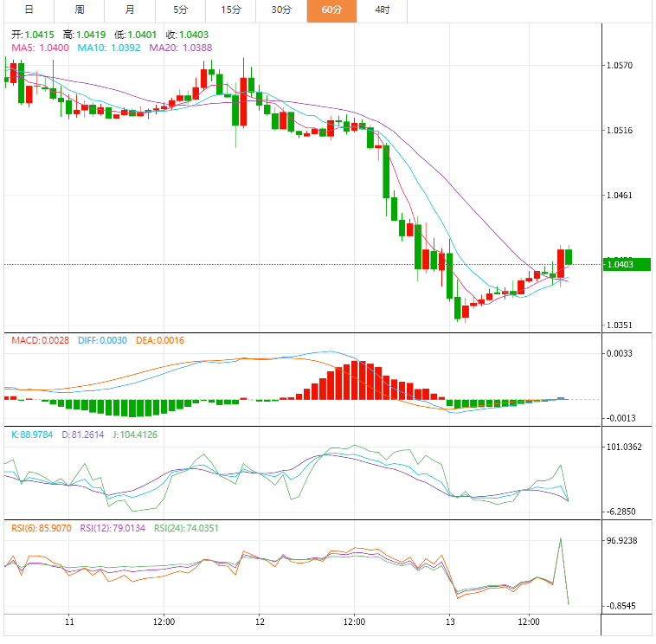
Task: Click the MA20: 1.0388 indicator label
Action: [181, 48]
